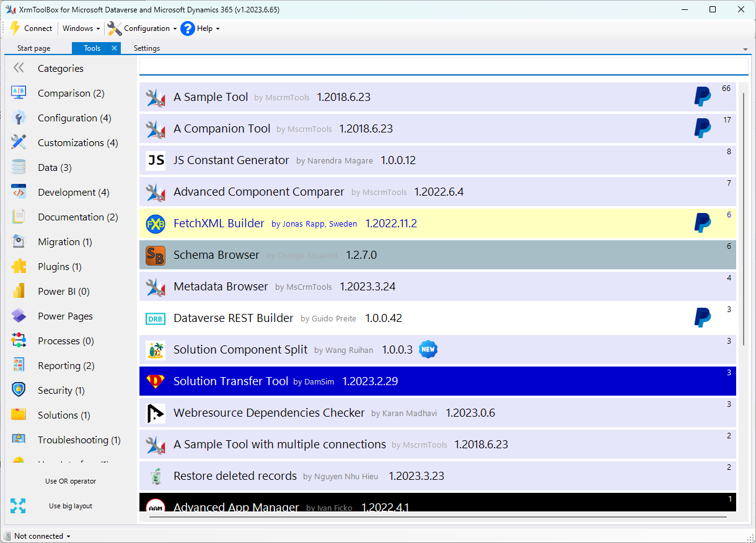Image resolution: width=756 pixels, height=543 pixels.
Task: Click the Schema Browser SB icon
Action: 155,255
